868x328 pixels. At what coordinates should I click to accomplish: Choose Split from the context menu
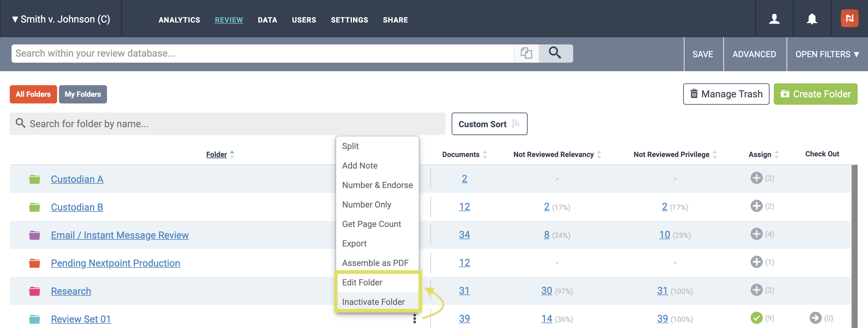377,146
